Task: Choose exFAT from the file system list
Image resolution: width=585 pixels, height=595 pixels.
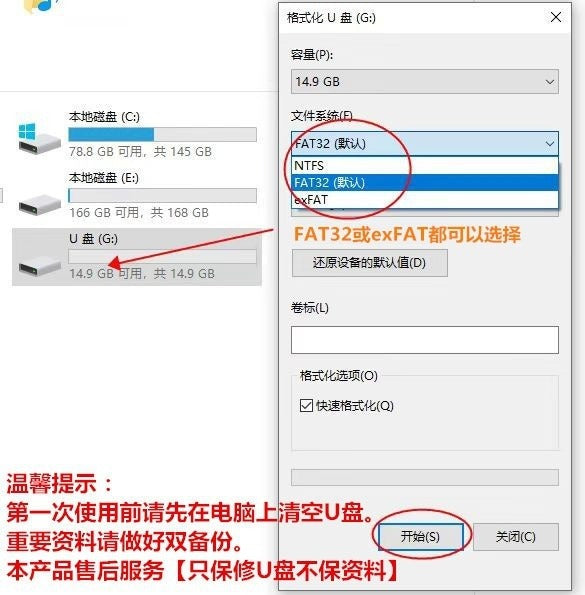Action: pyautogui.click(x=425, y=199)
